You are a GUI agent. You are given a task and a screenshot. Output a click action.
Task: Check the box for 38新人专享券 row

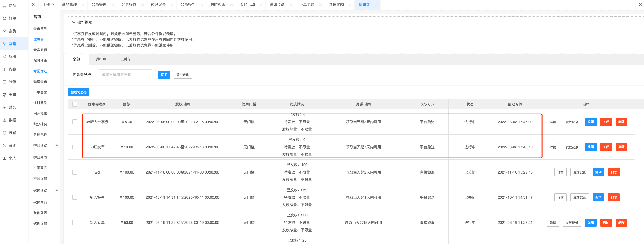click(x=75, y=122)
